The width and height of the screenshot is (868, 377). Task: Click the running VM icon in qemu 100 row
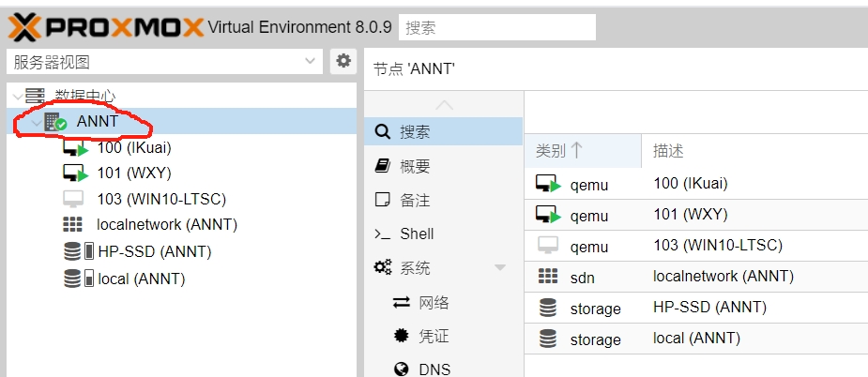[549, 184]
